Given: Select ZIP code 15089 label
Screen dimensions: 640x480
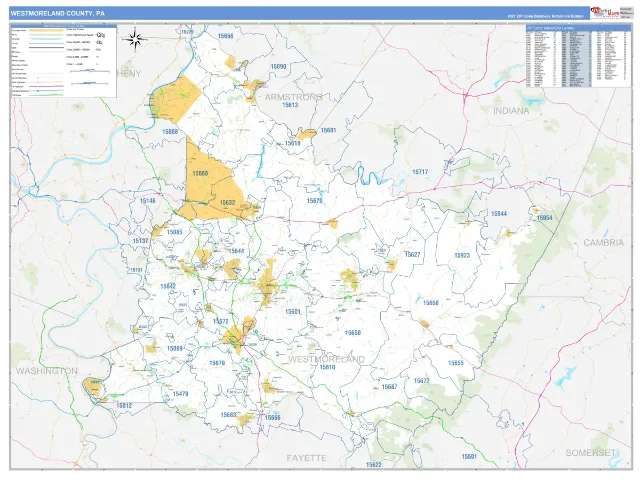Looking at the screenshot, I should click(x=175, y=348).
